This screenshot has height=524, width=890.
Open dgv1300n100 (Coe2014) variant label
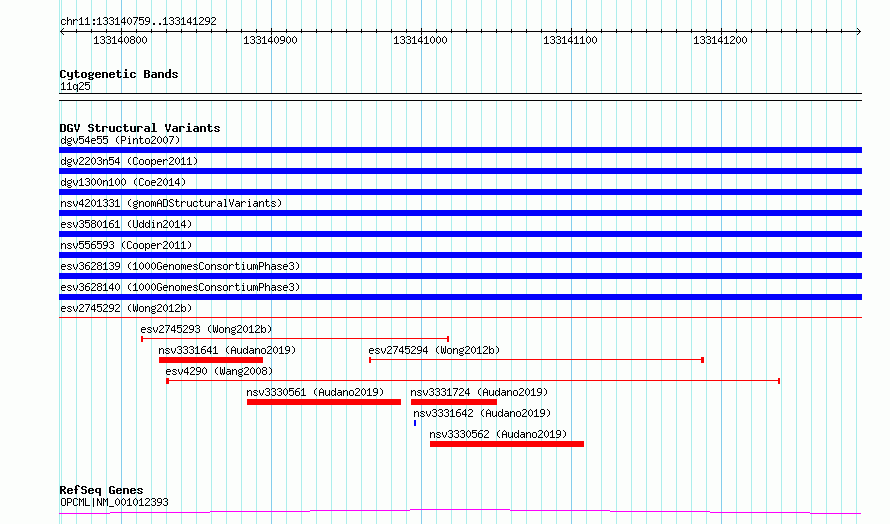[x=123, y=182]
